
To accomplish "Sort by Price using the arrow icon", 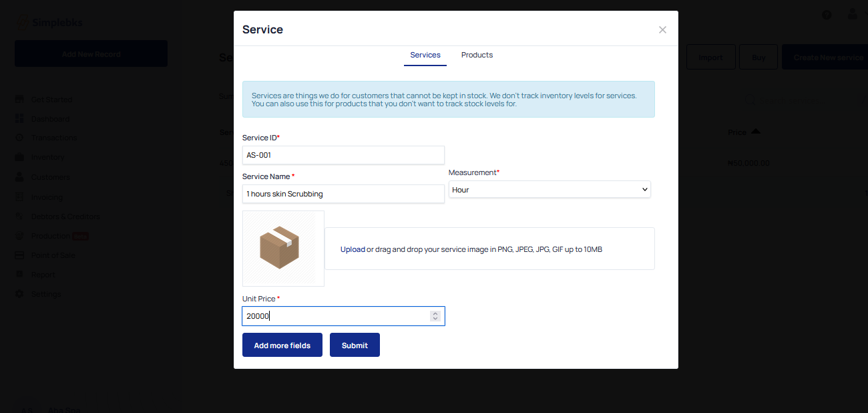I will tap(755, 132).
